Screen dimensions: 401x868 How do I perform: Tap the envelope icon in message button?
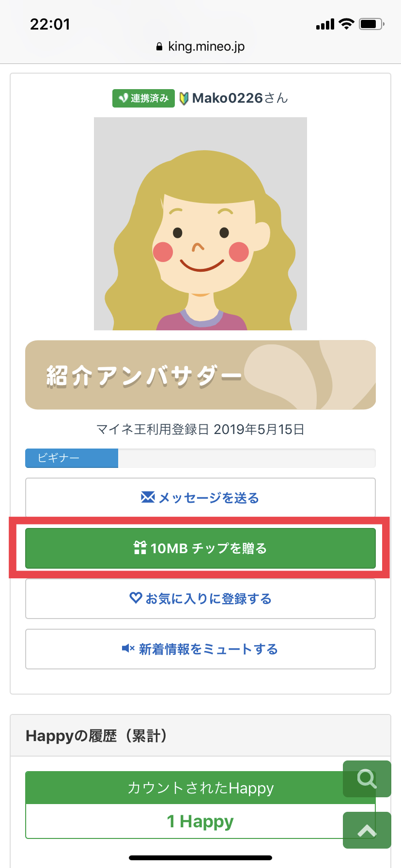pos(148,497)
